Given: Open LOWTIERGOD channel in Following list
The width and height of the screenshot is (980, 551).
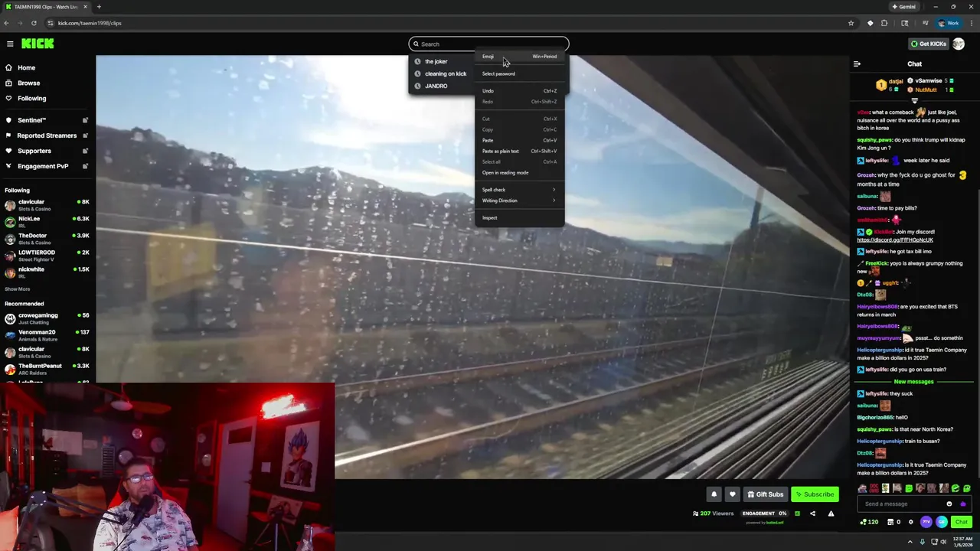Looking at the screenshot, I should pyautogui.click(x=47, y=255).
